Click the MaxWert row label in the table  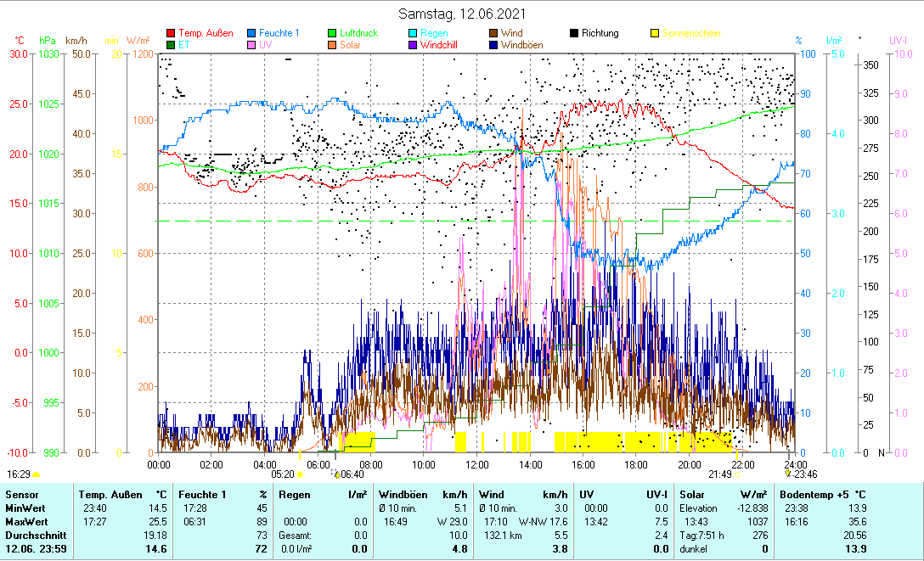tap(25, 521)
